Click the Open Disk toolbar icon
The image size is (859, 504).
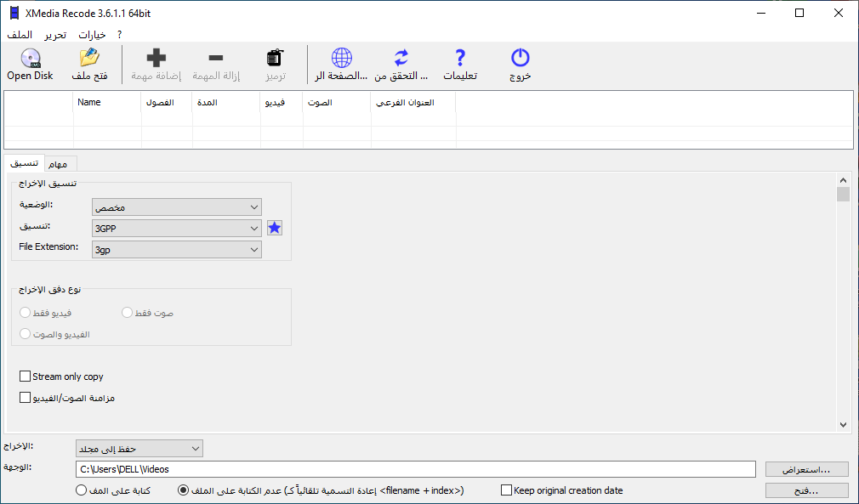(x=31, y=58)
